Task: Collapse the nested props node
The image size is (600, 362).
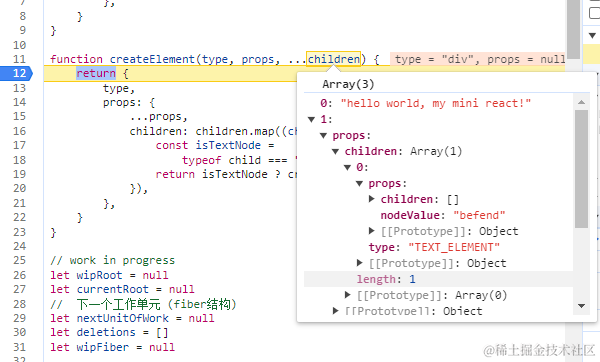Action: [359, 184]
